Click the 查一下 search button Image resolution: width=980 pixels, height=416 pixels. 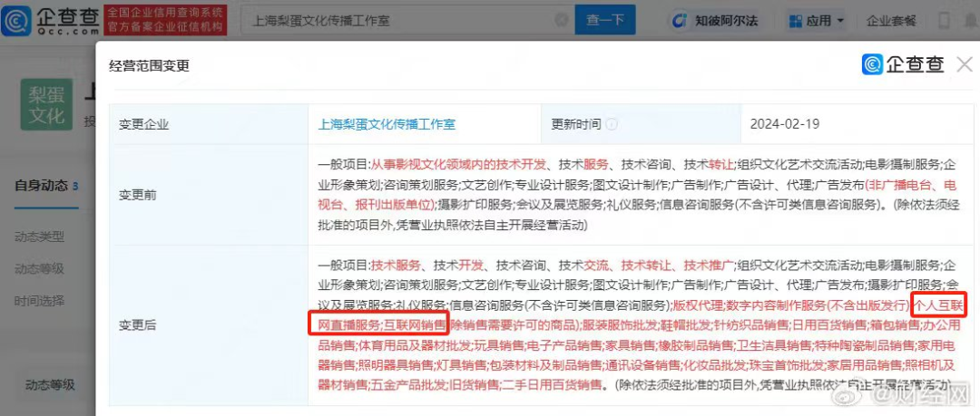click(605, 20)
